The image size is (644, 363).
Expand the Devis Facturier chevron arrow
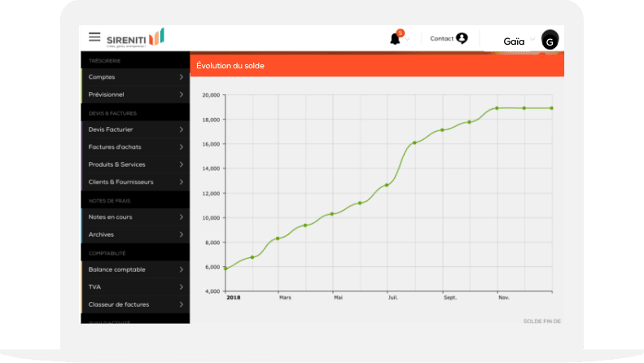181,129
